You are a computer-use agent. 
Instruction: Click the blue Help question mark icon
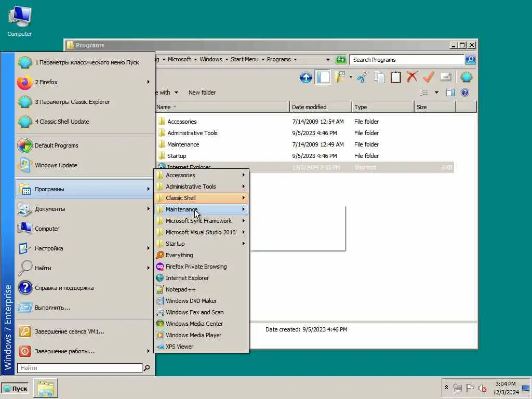[x=465, y=92]
